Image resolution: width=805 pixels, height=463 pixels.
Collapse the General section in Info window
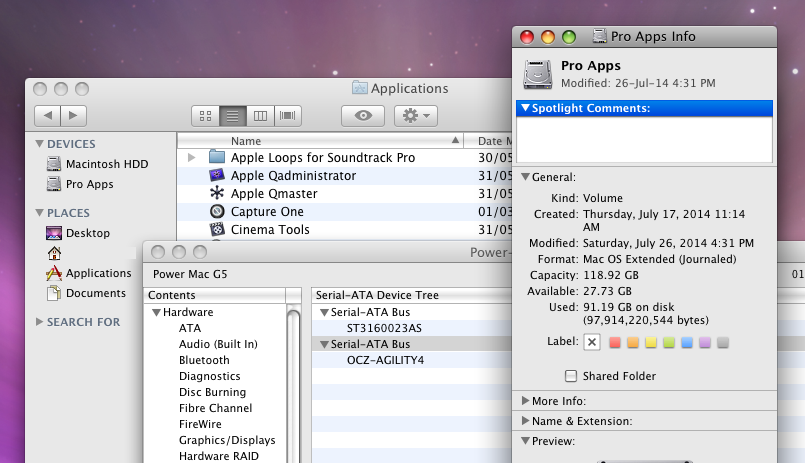click(525, 177)
